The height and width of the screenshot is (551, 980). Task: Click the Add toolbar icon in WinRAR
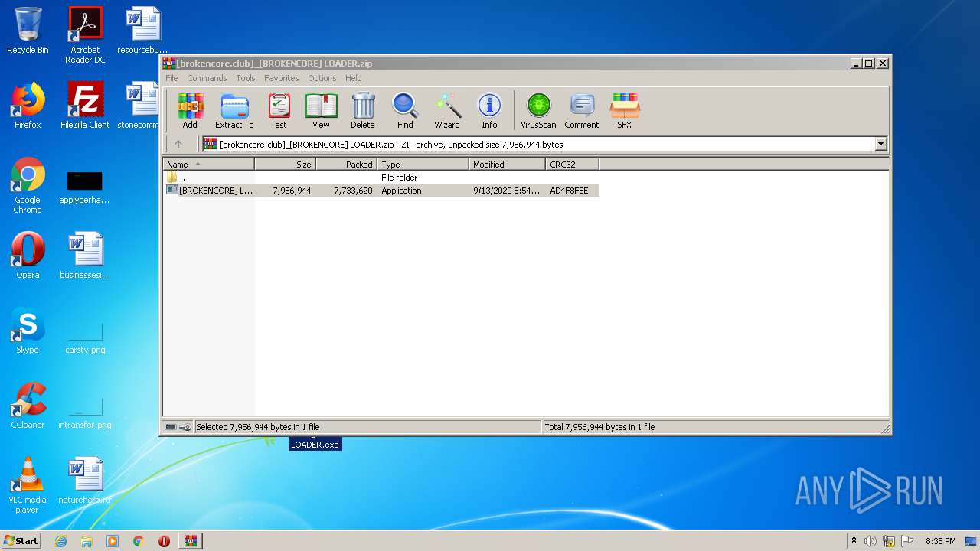pyautogui.click(x=190, y=111)
